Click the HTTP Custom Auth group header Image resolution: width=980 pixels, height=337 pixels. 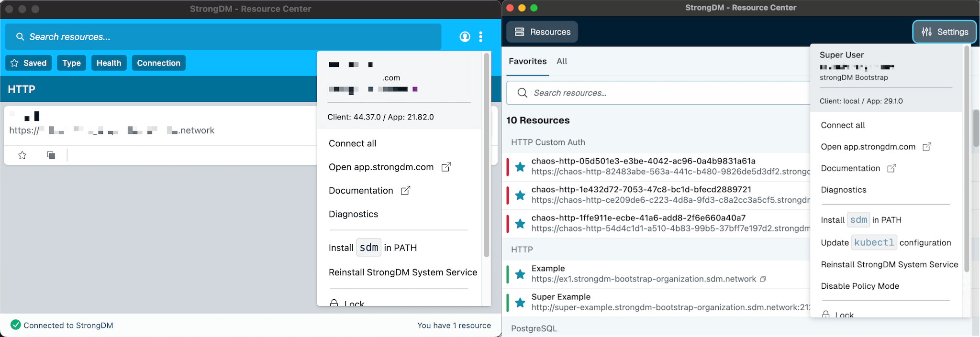point(548,142)
